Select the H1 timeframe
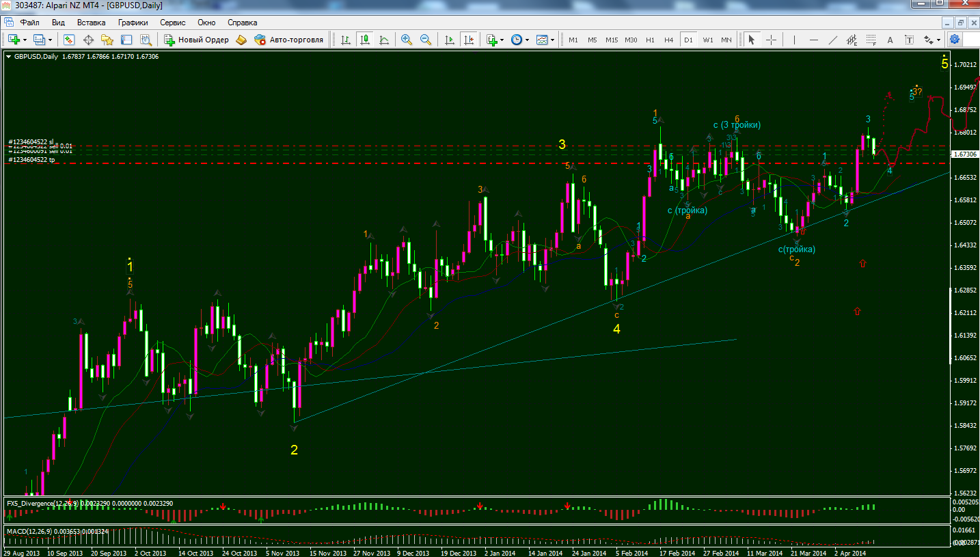 650,40
